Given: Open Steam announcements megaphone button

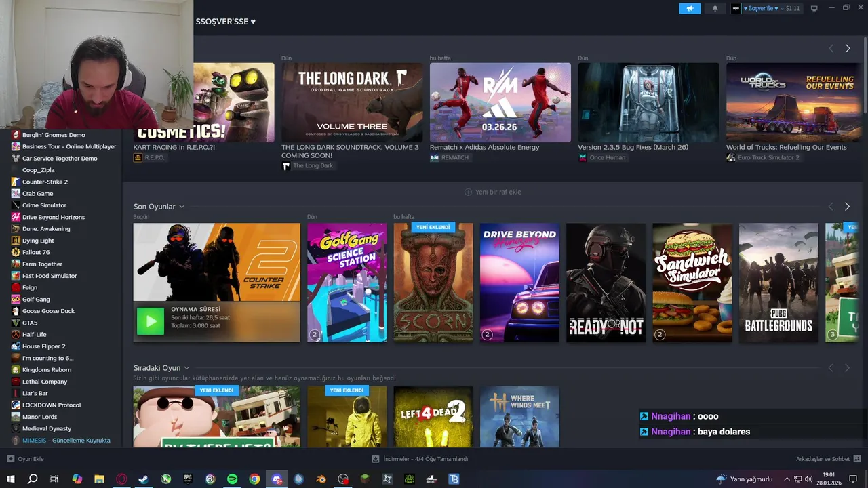Looking at the screenshot, I should point(690,8).
